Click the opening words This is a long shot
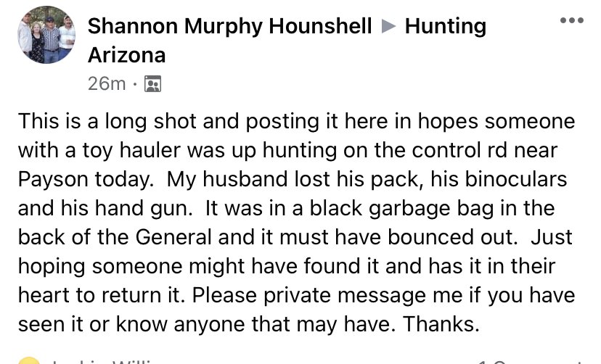The image size is (601, 364). pyautogui.click(x=108, y=121)
